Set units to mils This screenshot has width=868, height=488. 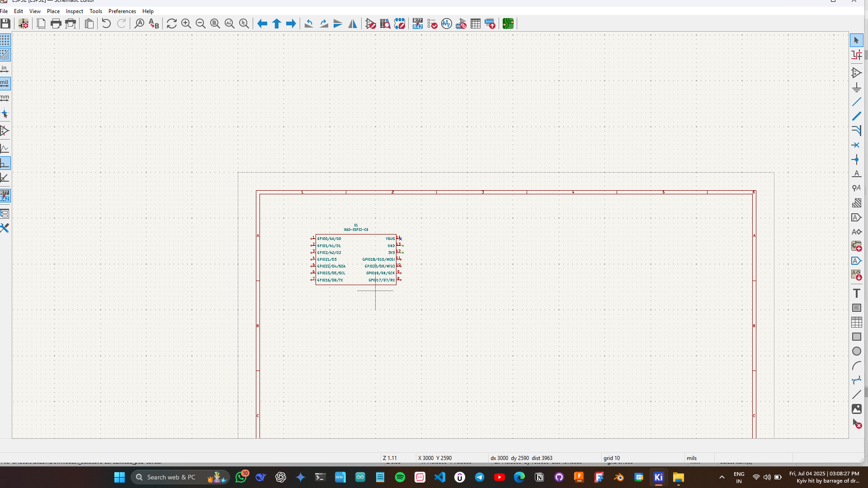[5, 84]
